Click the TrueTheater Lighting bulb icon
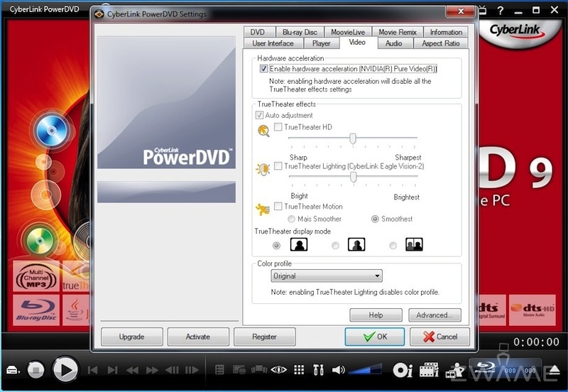This screenshot has height=392, width=568. 263,169
